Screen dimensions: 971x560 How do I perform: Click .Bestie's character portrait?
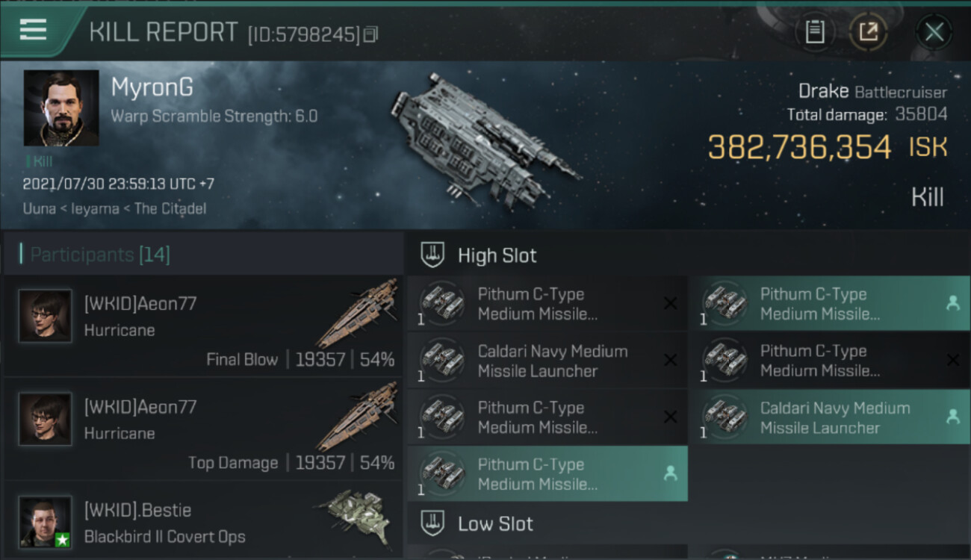tap(46, 521)
